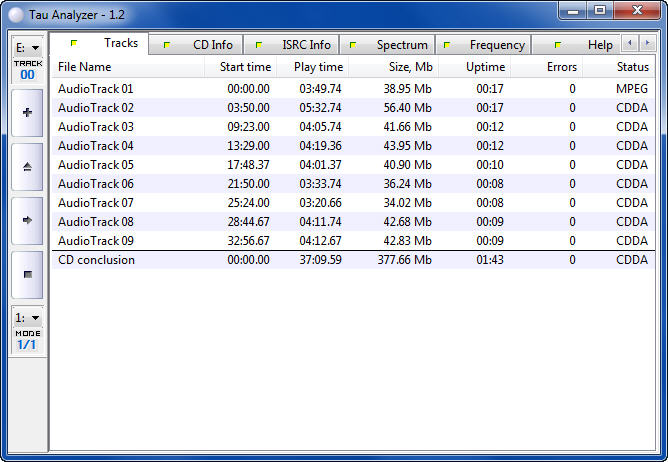Click the Errors column header
The height and width of the screenshot is (462, 668).
561,67
